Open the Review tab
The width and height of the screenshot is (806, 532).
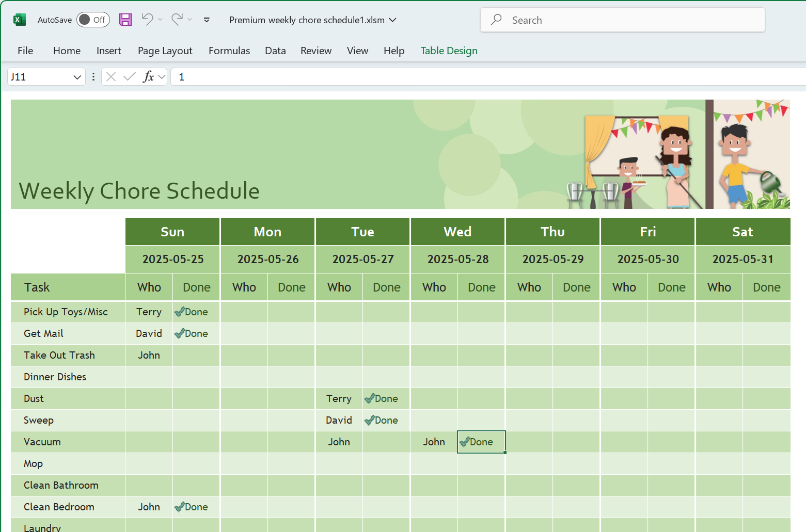(x=316, y=51)
